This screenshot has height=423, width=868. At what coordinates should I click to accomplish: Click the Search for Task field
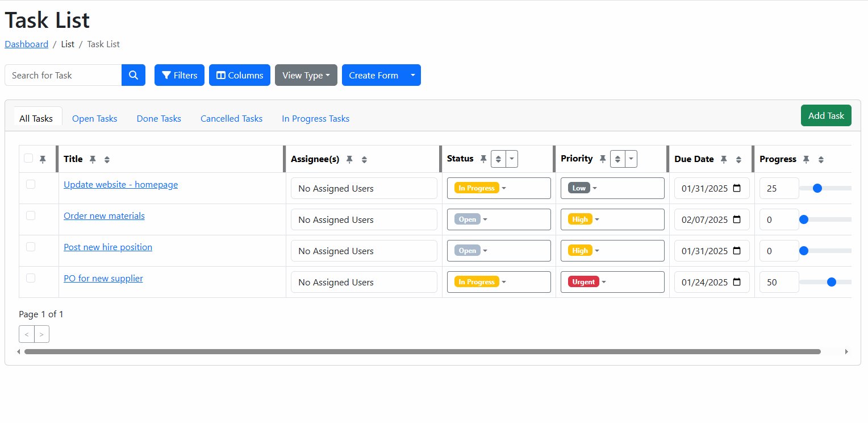pyautogui.click(x=63, y=75)
